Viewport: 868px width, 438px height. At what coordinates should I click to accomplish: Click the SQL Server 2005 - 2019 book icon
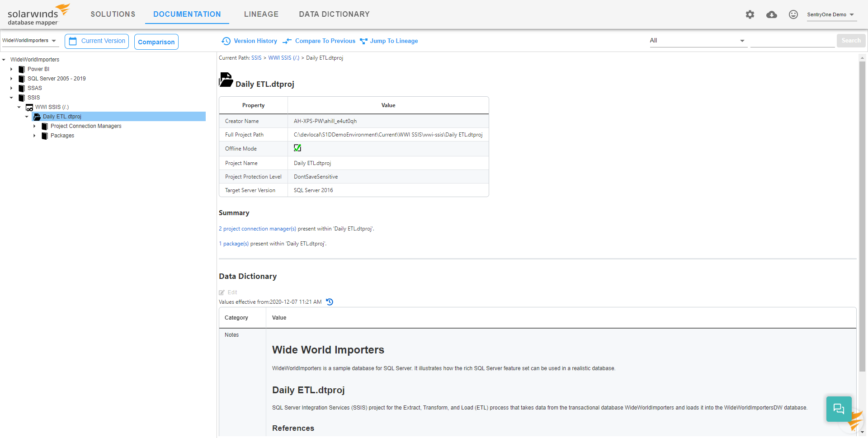(x=21, y=79)
